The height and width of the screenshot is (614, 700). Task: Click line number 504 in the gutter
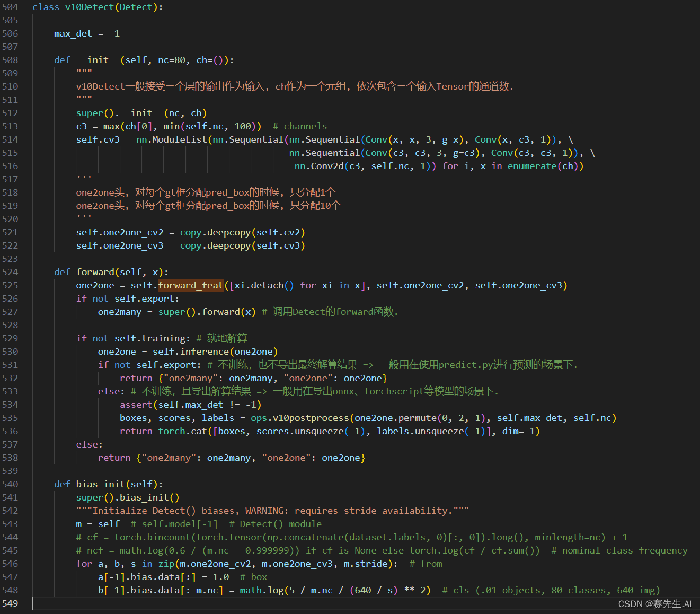point(10,7)
